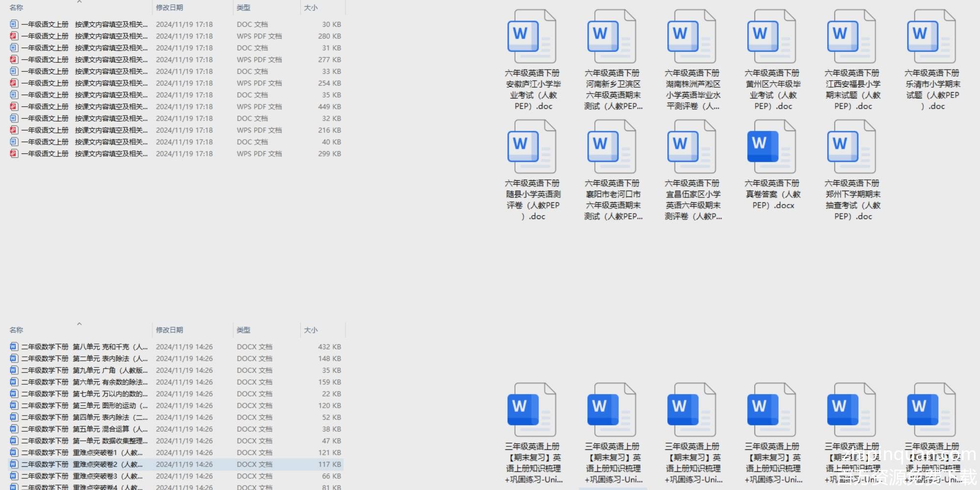
Task: Select the 江西安福县小学期末试题 icon
Action: click(851, 37)
